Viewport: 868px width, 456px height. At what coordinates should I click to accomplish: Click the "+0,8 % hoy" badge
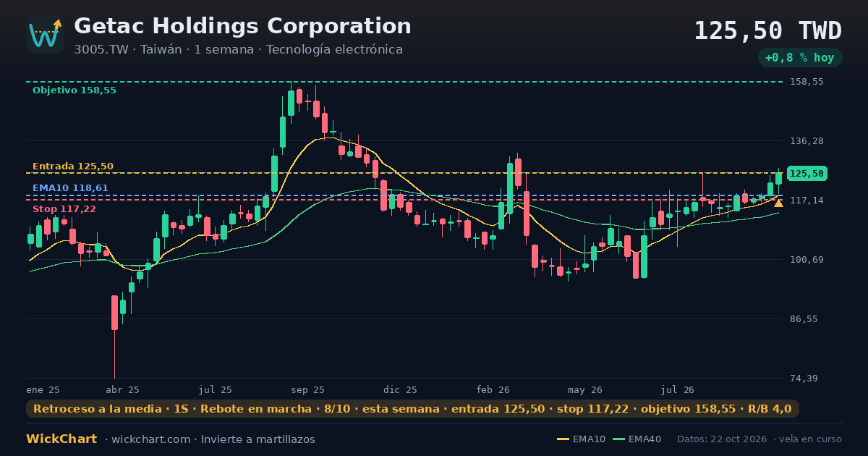[x=800, y=57]
